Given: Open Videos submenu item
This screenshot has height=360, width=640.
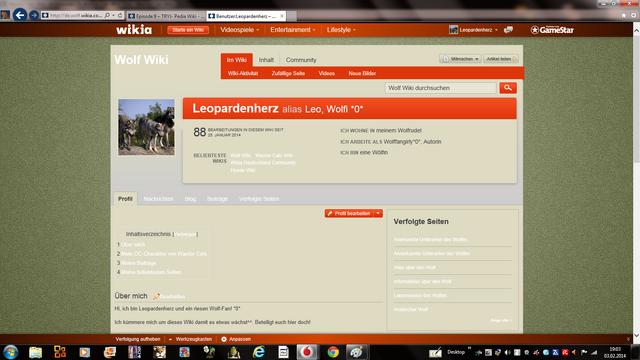Looking at the screenshot, I should click(x=327, y=73).
